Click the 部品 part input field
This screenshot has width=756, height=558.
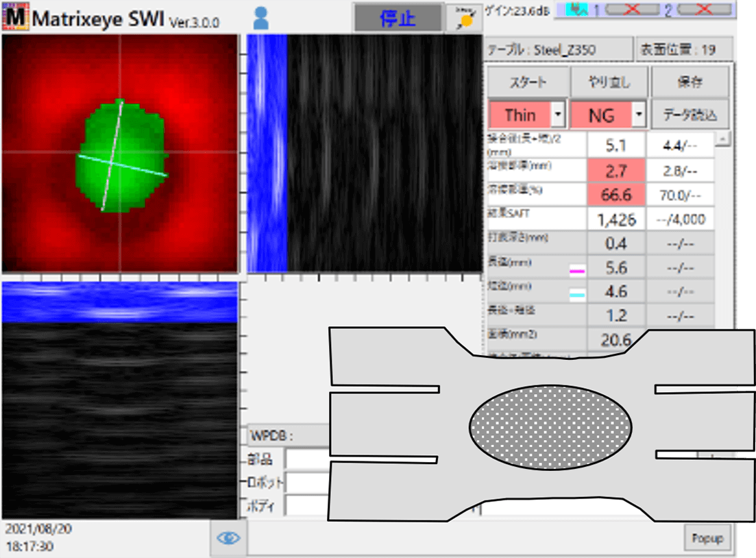307,457
